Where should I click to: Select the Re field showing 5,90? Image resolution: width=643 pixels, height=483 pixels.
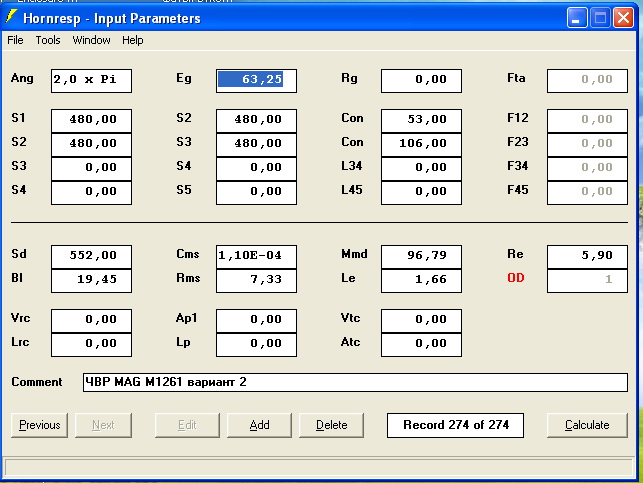587,256
